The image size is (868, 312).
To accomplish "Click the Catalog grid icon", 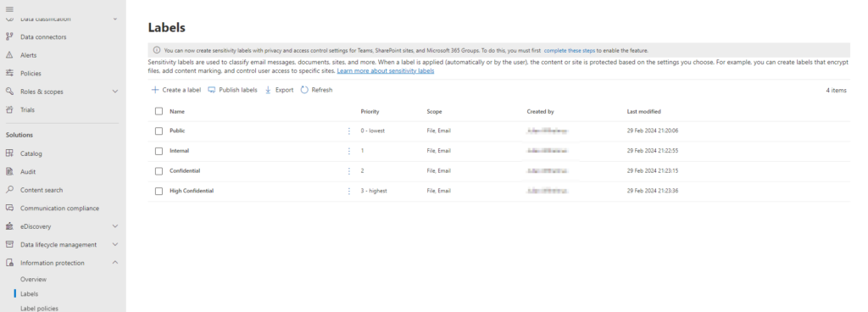I will pyautogui.click(x=9, y=153).
